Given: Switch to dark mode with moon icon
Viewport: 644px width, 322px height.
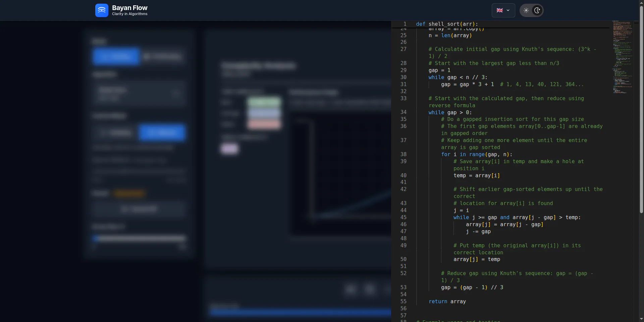Looking at the screenshot, I should coord(537,10).
